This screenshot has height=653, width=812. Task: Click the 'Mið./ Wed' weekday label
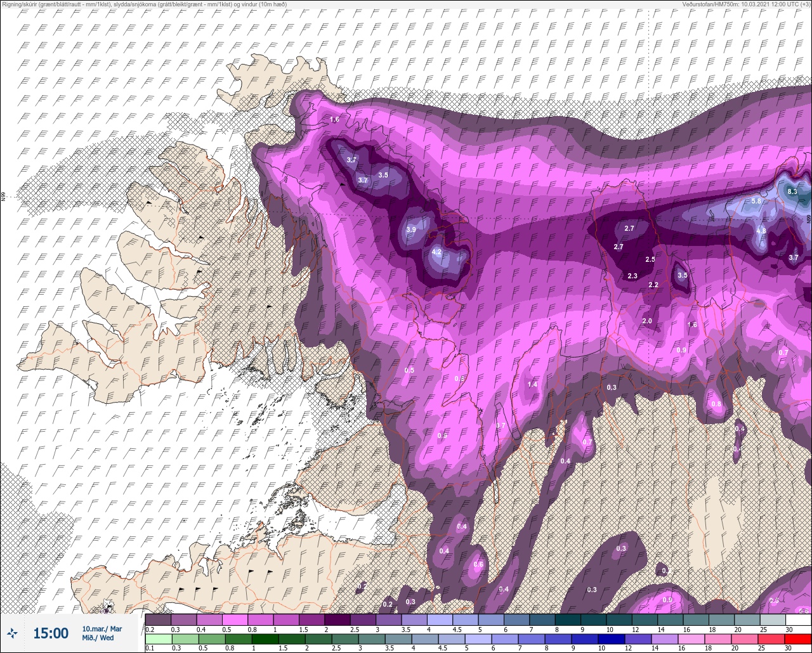[x=98, y=638]
